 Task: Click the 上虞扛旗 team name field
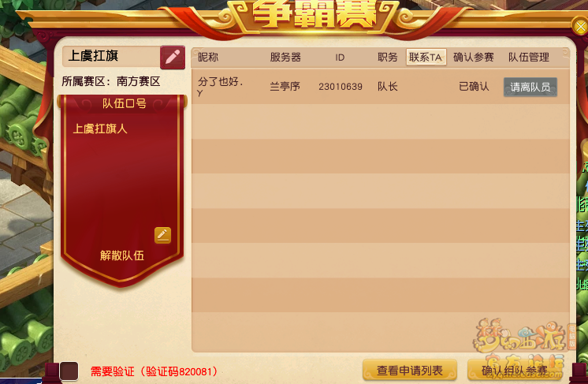click(111, 56)
